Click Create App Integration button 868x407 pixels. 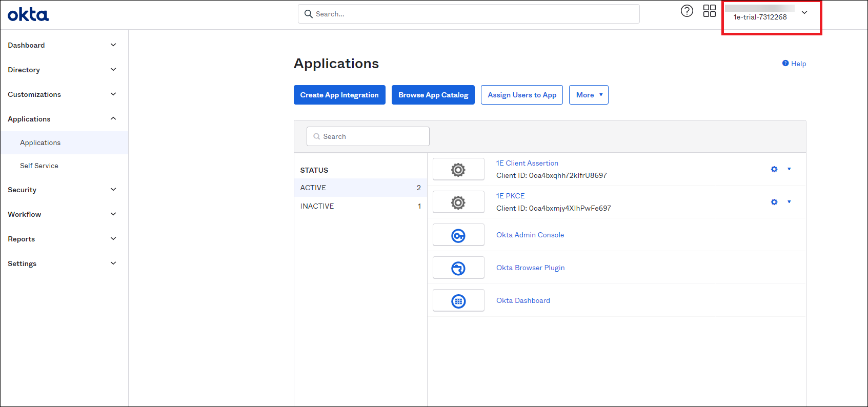[339, 95]
